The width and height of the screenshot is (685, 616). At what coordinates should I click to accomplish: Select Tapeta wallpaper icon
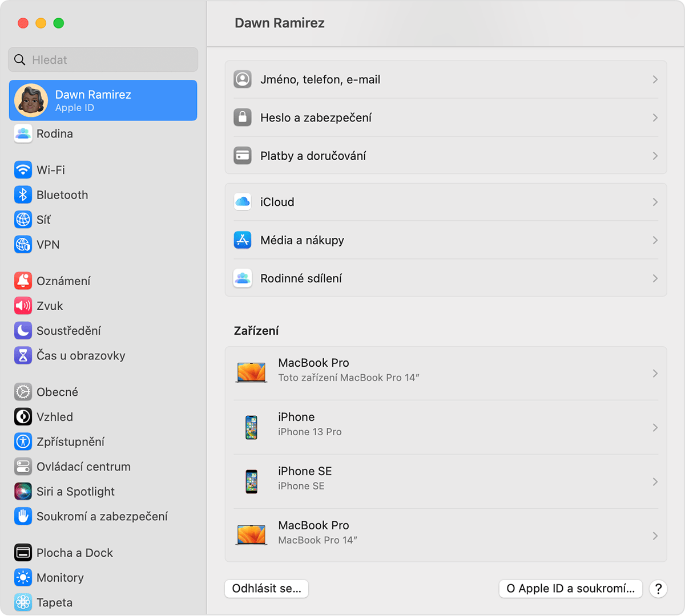tap(23, 602)
